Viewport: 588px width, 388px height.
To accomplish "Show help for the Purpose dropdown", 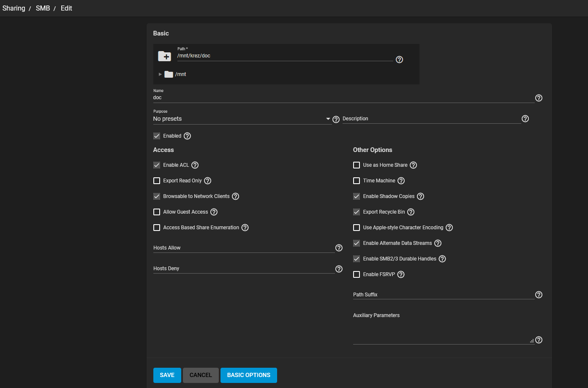I will click(x=336, y=119).
